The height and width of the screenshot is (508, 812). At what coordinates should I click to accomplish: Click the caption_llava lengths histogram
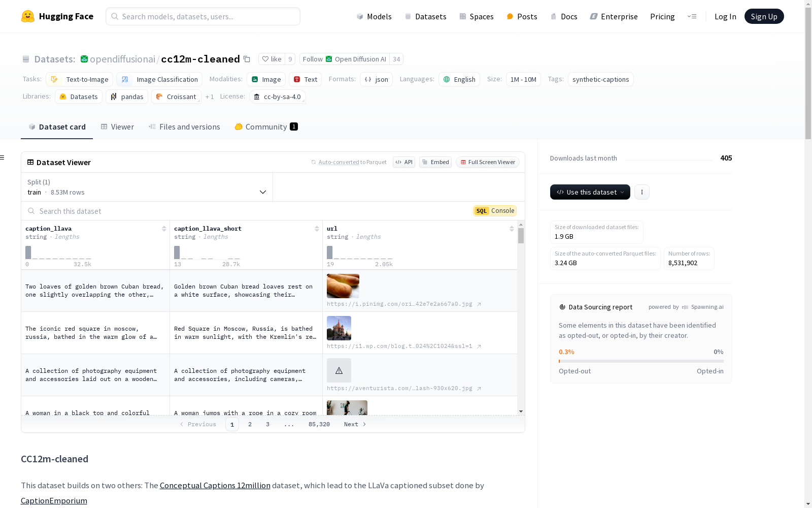(58, 252)
